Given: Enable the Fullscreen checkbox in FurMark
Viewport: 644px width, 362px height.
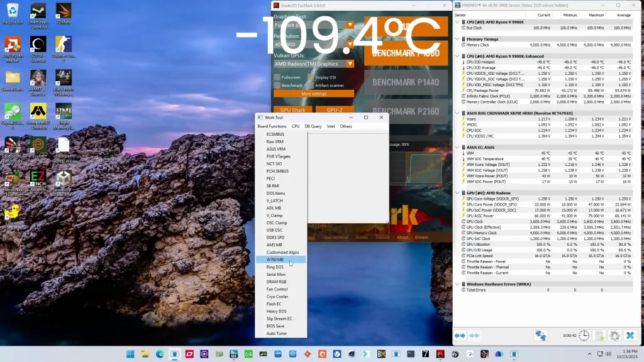Looking at the screenshot, I should [x=277, y=77].
